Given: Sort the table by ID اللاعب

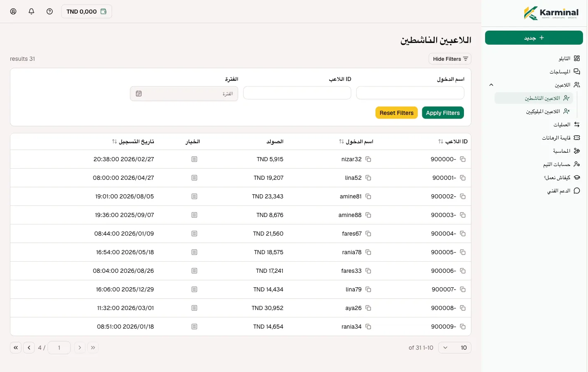Looking at the screenshot, I should (x=441, y=141).
